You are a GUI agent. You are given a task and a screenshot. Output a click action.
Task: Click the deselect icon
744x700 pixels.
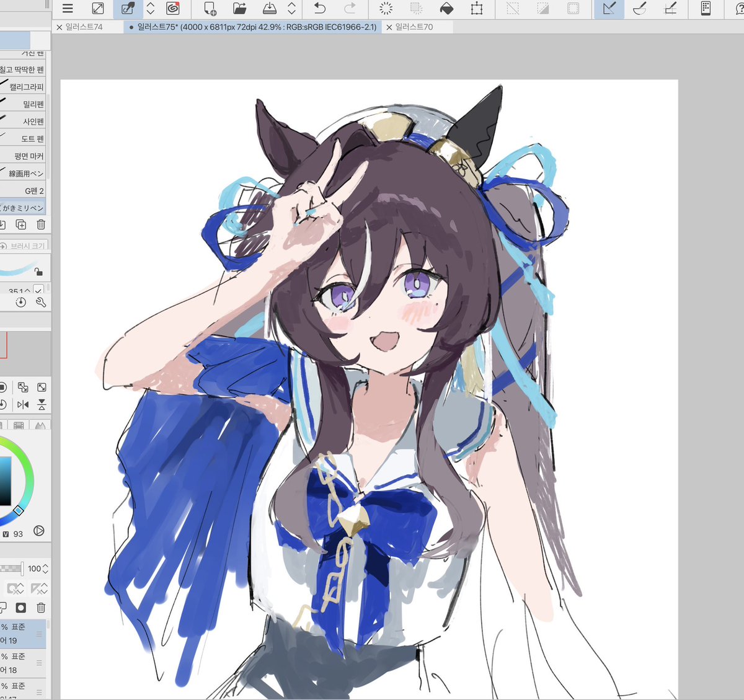pos(513,9)
